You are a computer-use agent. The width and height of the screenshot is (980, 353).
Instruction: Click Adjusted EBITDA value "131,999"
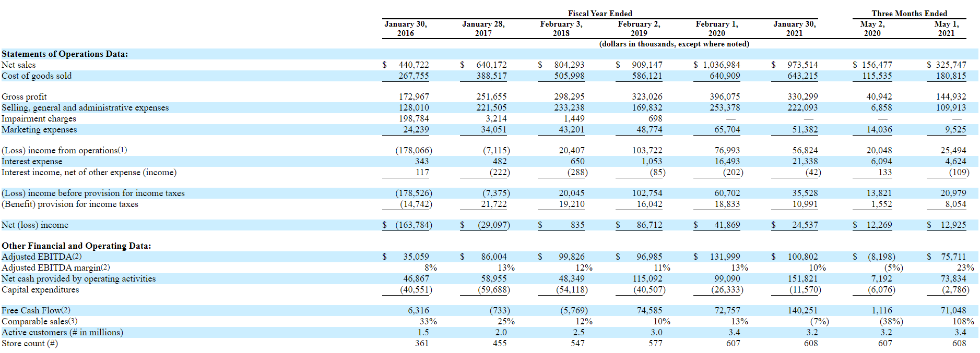[x=725, y=257]
